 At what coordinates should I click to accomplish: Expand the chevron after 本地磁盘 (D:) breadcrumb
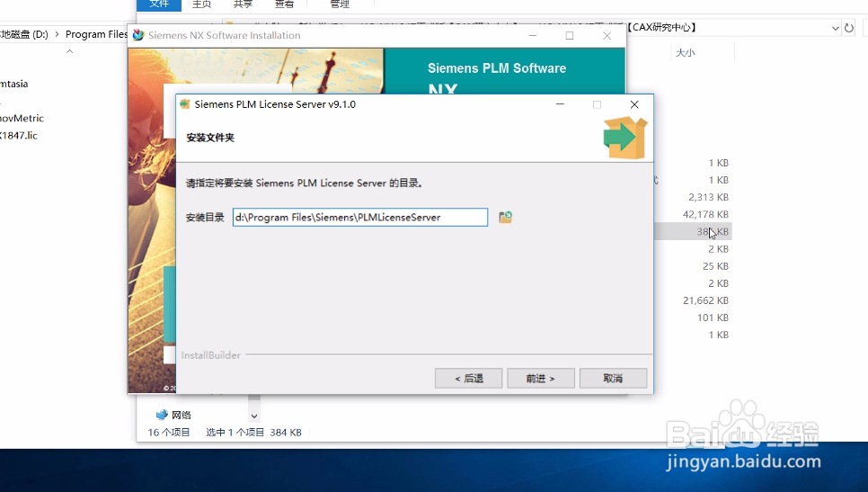(57, 34)
